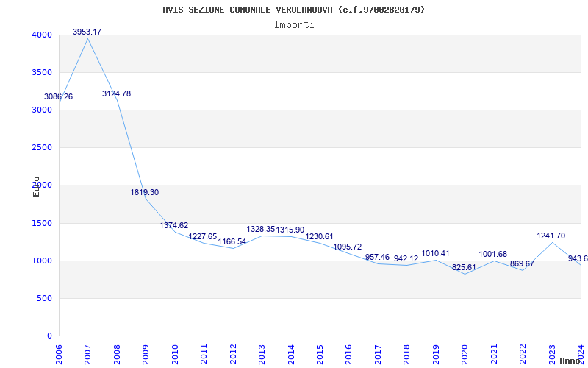Click the Importi subtitle
The image size is (588, 368).
click(294, 25)
